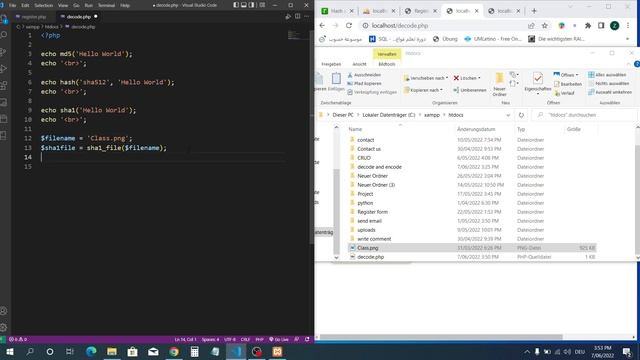Screen dimensions: 640x360
Task: Open Verschieben nach dropdown in ribbon
Action: point(426,78)
